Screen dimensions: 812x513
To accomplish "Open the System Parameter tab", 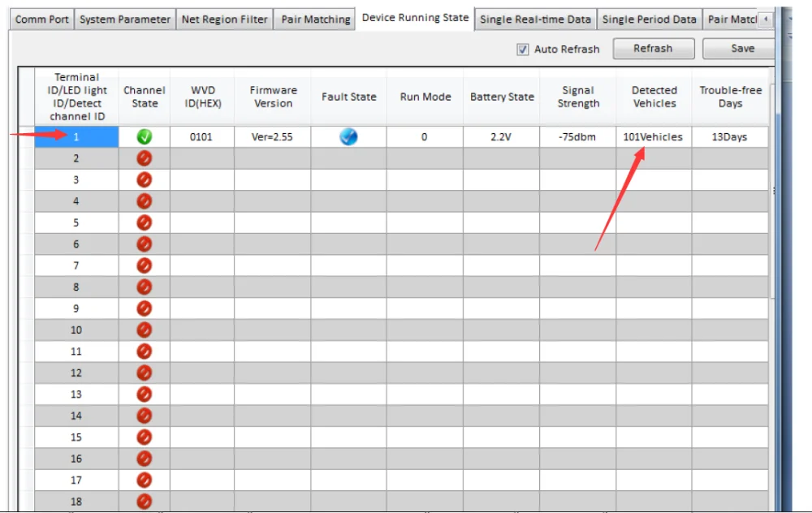I will click(x=125, y=19).
